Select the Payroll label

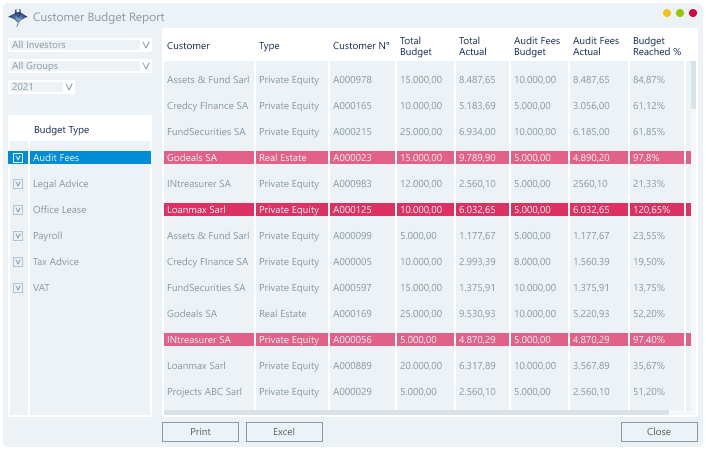click(x=48, y=236)
